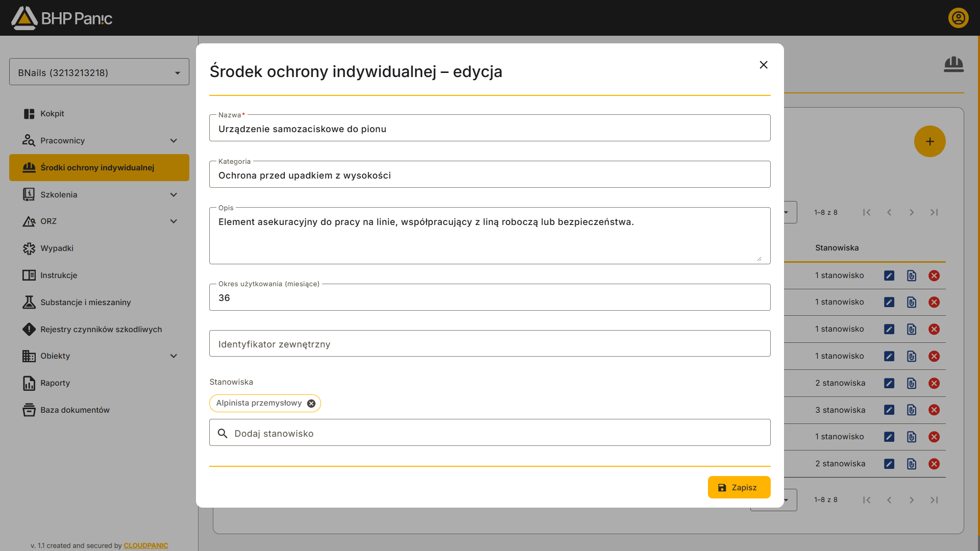Close the edit dialog with X
980x551 pixels.
coord(764,65)
